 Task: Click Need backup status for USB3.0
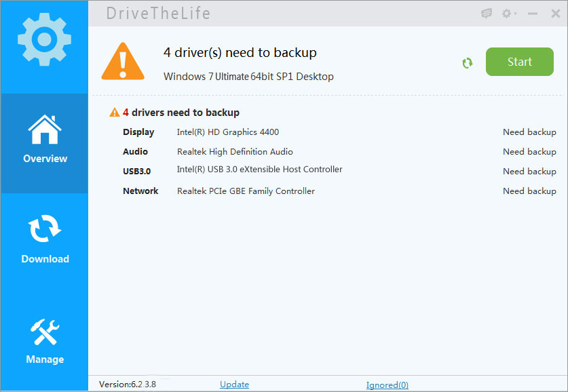click(x=529, y=171)
